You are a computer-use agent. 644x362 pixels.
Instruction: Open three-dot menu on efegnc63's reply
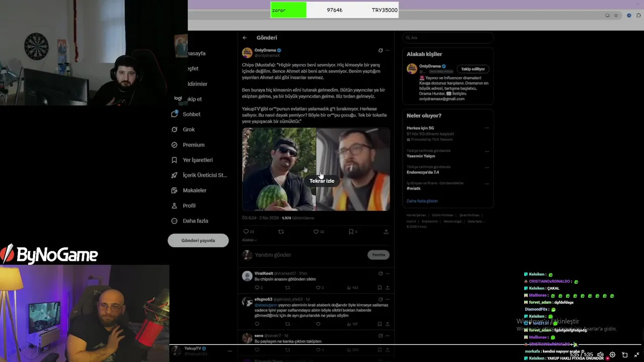coord(387,300)
